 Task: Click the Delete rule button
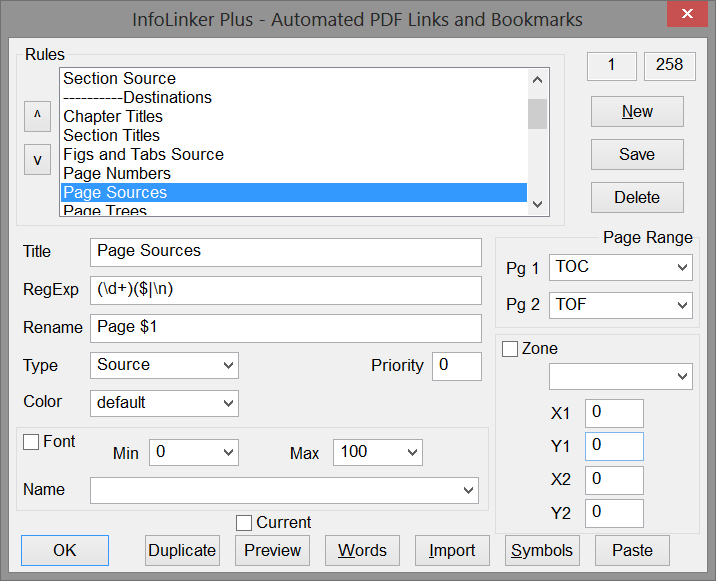click(637, 197)
